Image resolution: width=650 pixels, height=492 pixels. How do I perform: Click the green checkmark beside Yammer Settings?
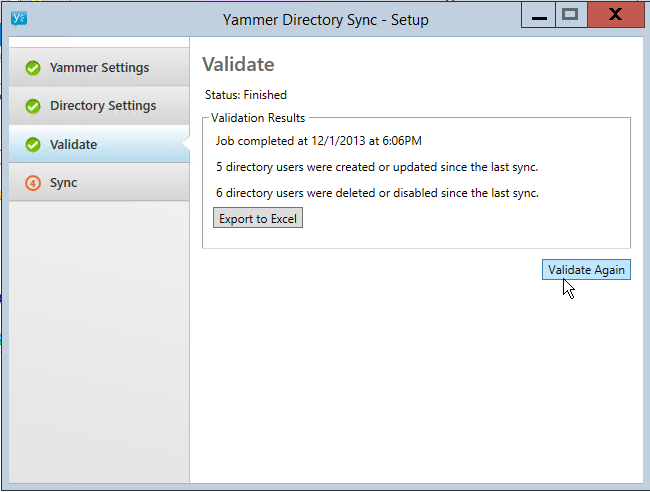pyautogui.click(x=33, y=68)
